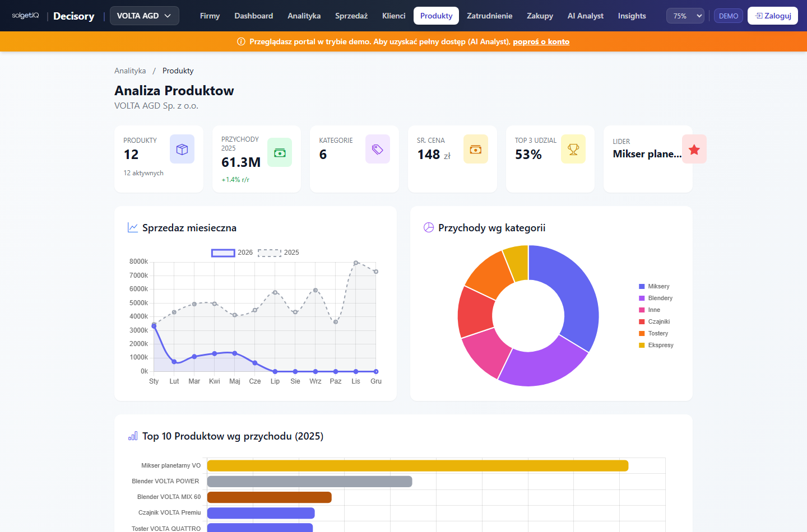
Task: Click the Zaloguj login button
Action: coord(773,16)
